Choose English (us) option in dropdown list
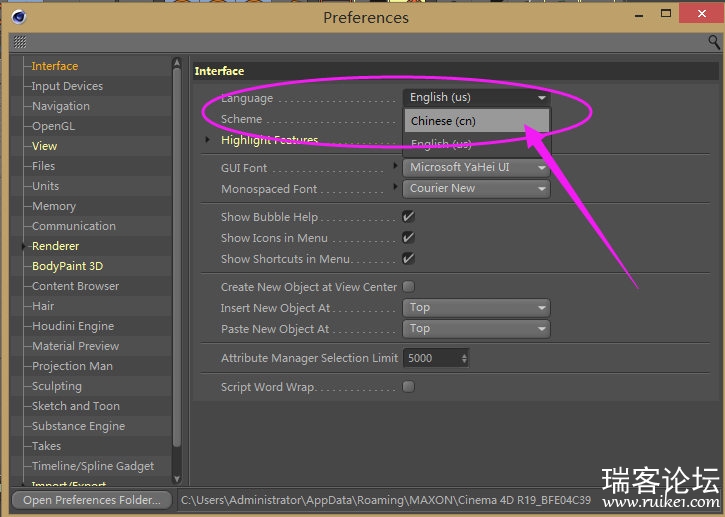Screen dimensions: 725x517 (x=477, y=144)
